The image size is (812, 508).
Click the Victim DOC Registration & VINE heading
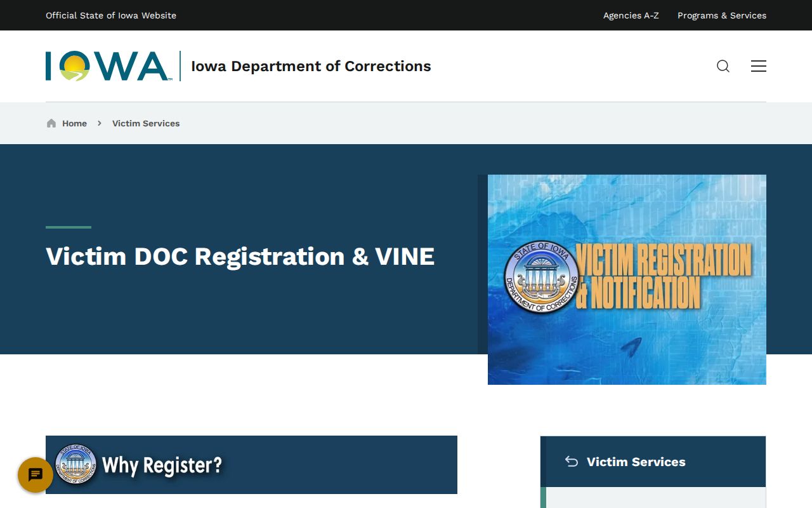click(x=240, y=257)
